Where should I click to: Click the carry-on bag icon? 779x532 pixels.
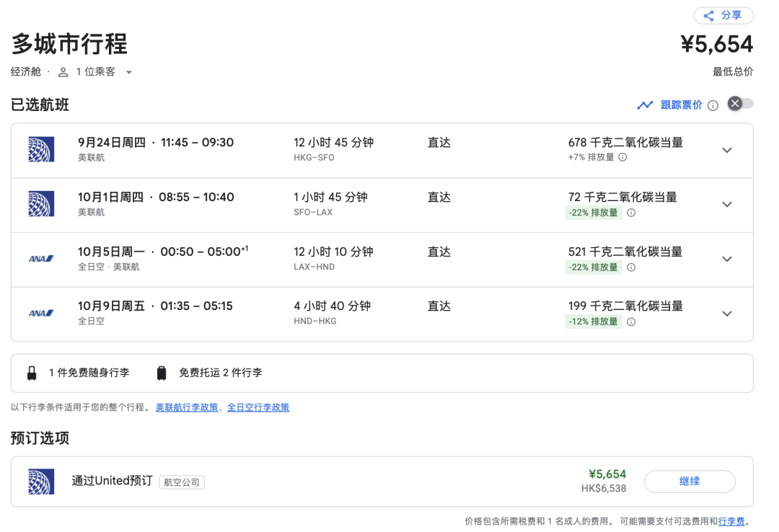pyautogui.click(x=32, y=373)
